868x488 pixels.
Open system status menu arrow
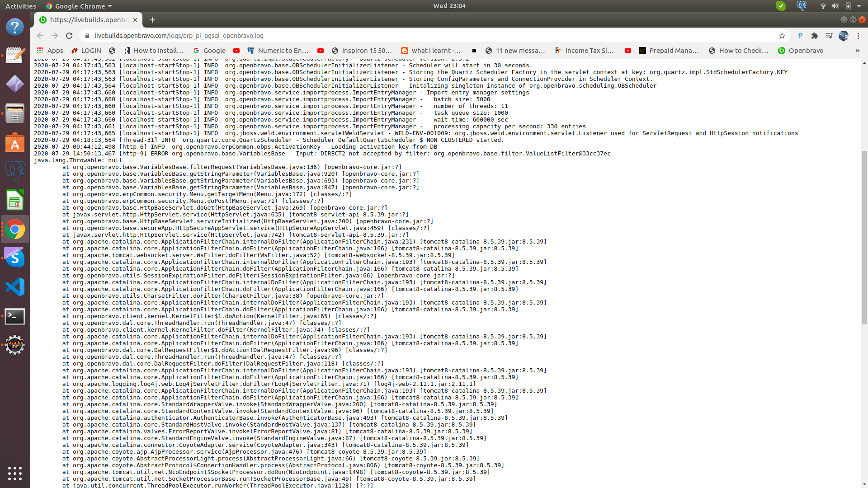tap(859, 6)
